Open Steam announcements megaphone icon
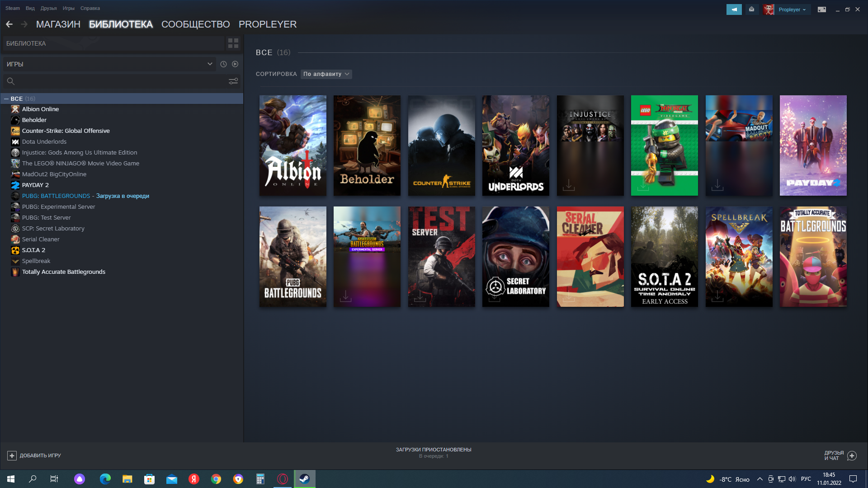The height and width of the screenshot is (488, 868). (x=734, y=9)
